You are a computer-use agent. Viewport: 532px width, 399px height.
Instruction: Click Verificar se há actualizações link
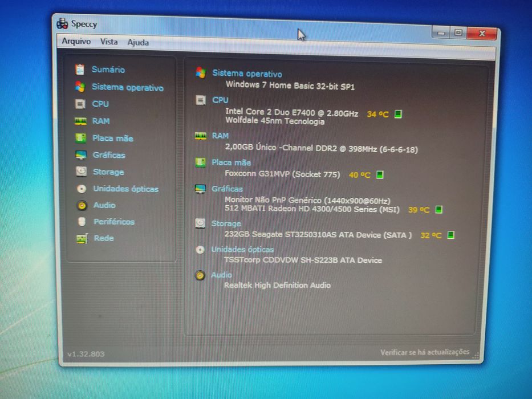pyautogui.click(x=425, y=352)
